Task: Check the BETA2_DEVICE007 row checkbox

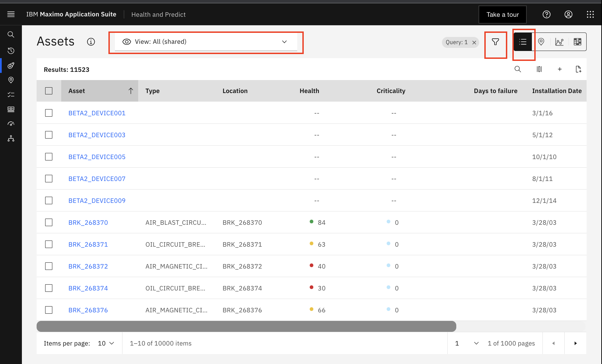Action: [x=49, y=179]
